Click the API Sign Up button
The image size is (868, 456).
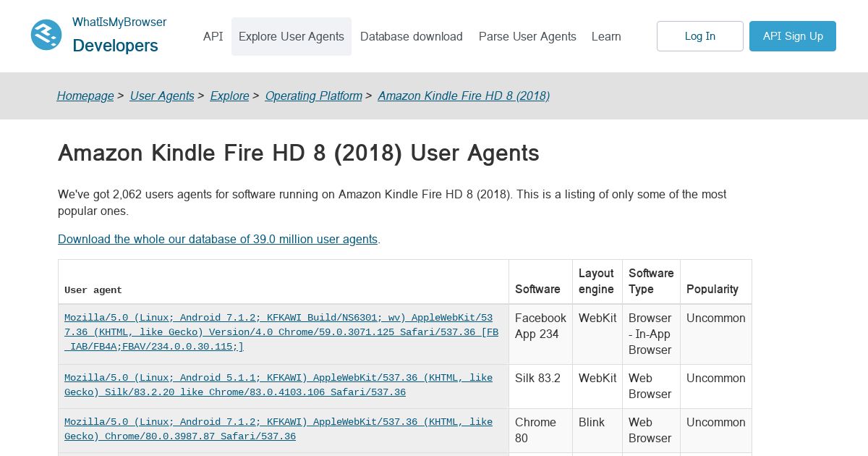tap(793, 36)
